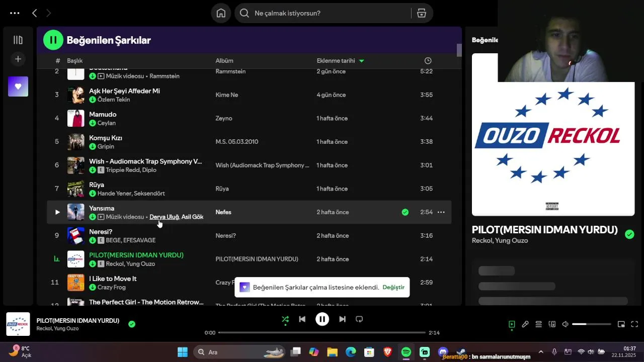Click the Neresi? song title
The width and height of the screenshot is (644, 362).
(x=101, y=232)
